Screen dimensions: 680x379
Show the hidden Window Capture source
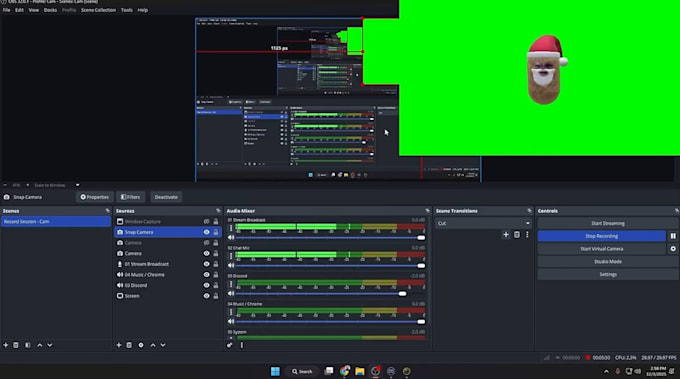(206, 222)
